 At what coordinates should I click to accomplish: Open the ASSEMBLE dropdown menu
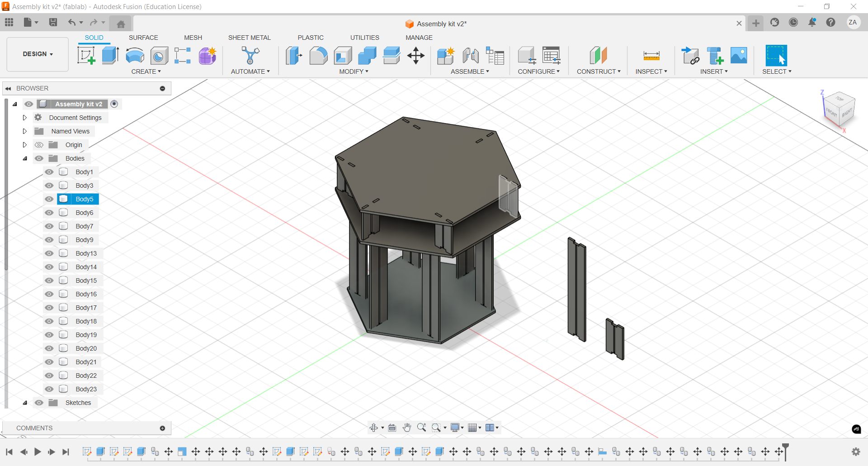point(470,71)
